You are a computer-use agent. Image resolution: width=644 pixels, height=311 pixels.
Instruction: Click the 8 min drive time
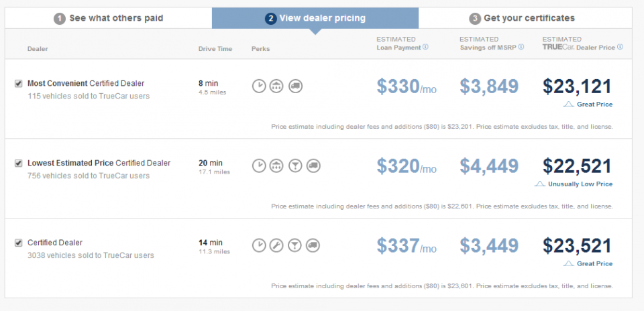pyautogui.click(x=208, y=83)
